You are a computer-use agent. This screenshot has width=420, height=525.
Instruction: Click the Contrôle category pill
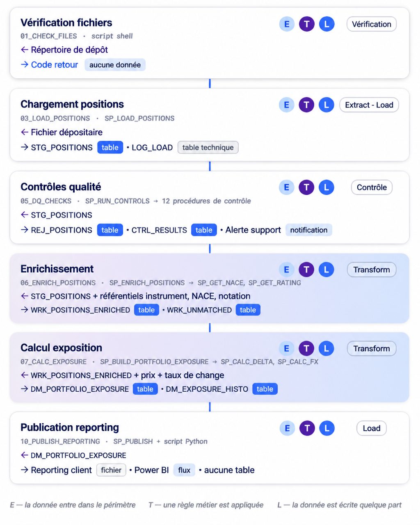pyautogui.click(x=372, y=187)
